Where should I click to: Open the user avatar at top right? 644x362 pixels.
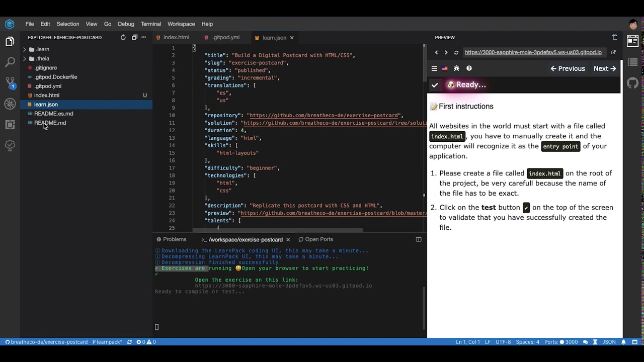[x=633, y=24]
